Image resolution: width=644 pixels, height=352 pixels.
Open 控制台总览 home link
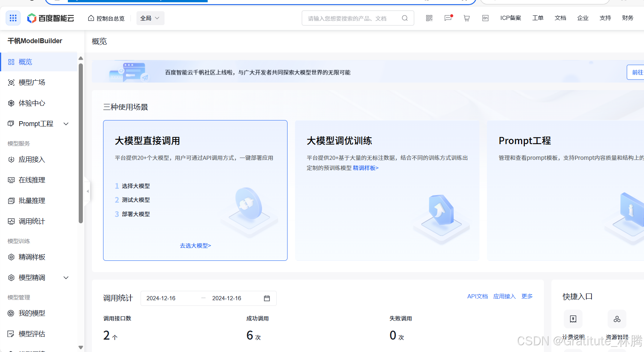click(x=106, y=18)
